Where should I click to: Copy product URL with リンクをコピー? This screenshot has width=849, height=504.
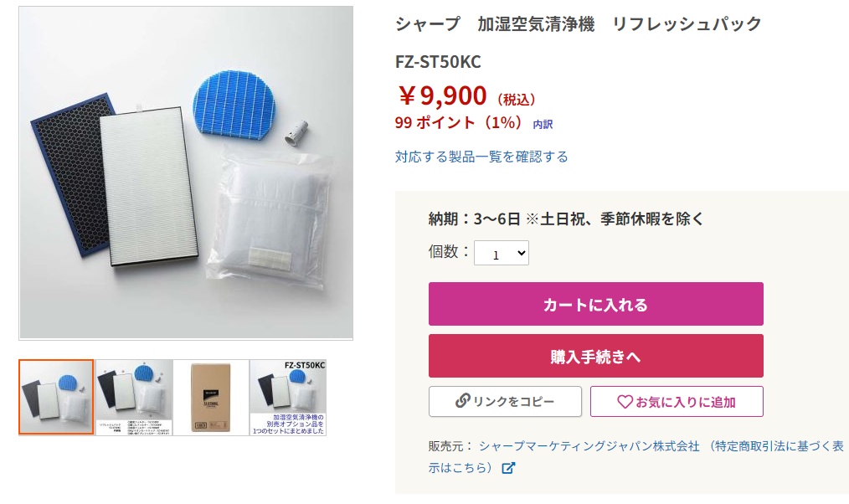pos(505,401)
